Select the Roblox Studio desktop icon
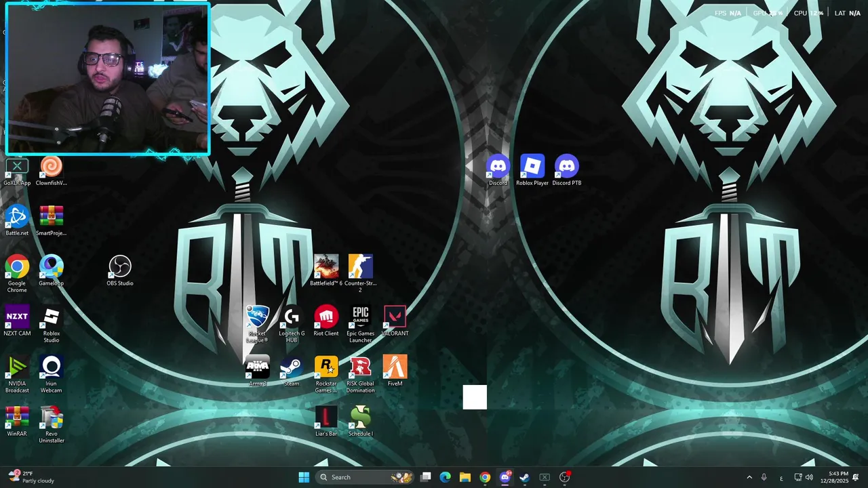 [51, 324]
